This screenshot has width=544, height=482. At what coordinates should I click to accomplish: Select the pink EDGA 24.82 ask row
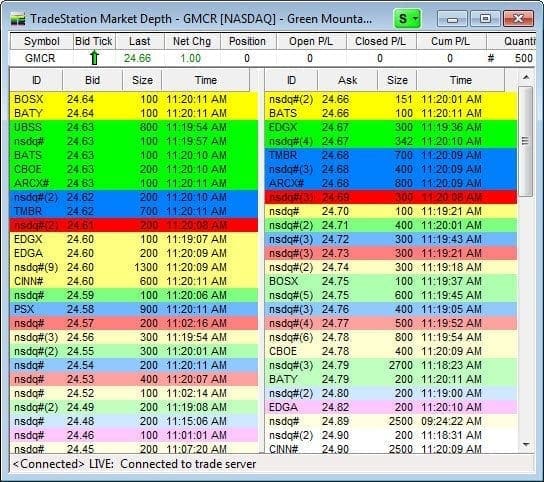[391, 407]
